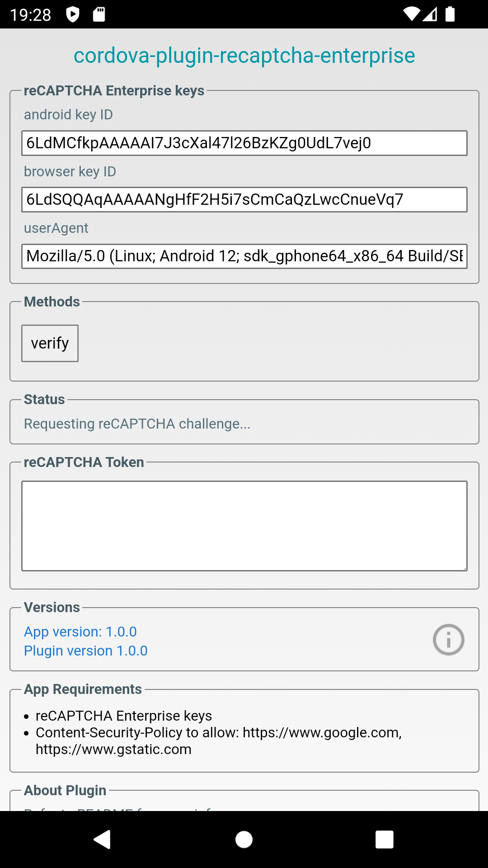Tap the Requesting reCAPTCHA challenge status text
Viewport: 488px width, 868px height.
click(137, 424)
